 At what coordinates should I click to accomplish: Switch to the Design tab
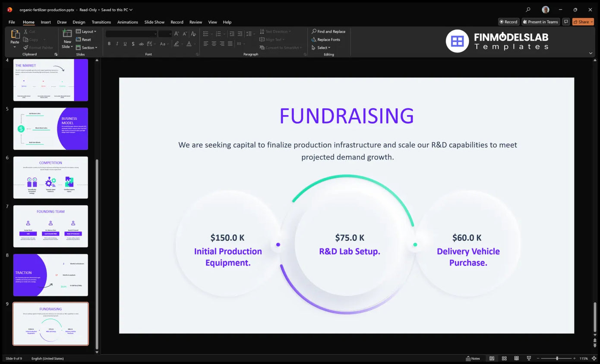[79, 22]
